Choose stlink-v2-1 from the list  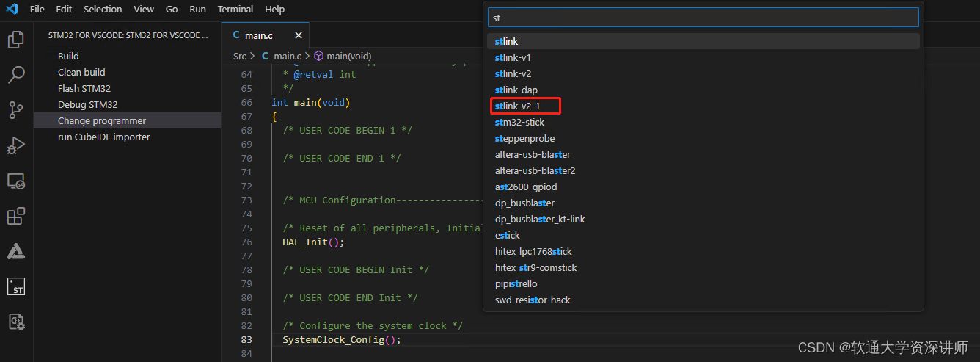click(703, 106)
